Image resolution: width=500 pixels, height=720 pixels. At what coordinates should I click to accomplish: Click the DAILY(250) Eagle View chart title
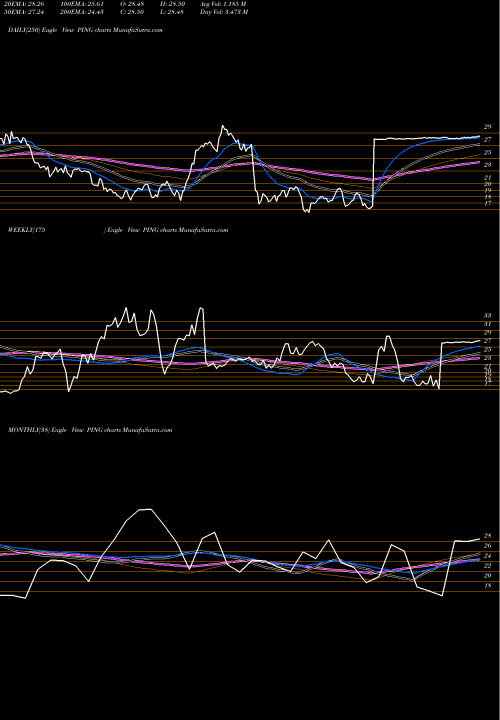click(85, 30)
